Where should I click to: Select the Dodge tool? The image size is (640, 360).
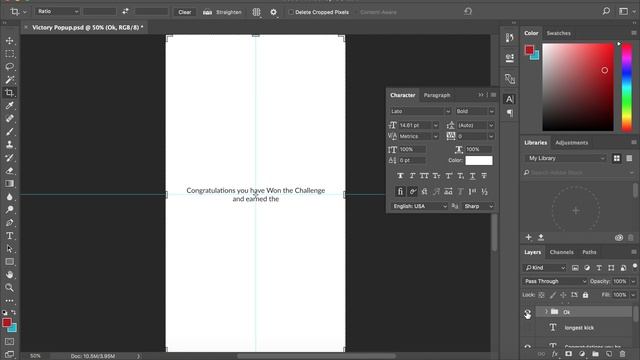click(9, 210)
